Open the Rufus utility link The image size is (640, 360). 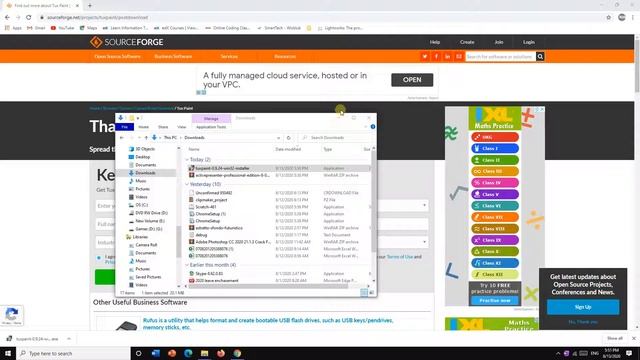pyautogui.click(x=267, y=324)
